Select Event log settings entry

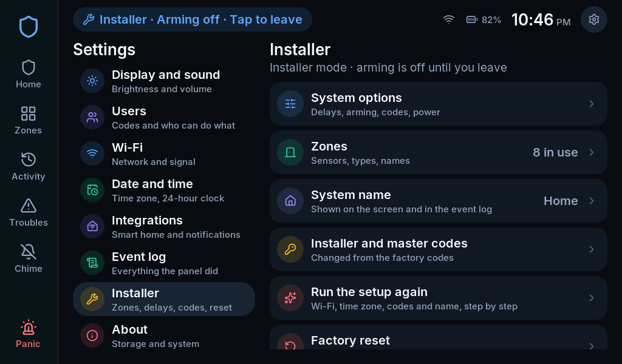click(163, 263)
